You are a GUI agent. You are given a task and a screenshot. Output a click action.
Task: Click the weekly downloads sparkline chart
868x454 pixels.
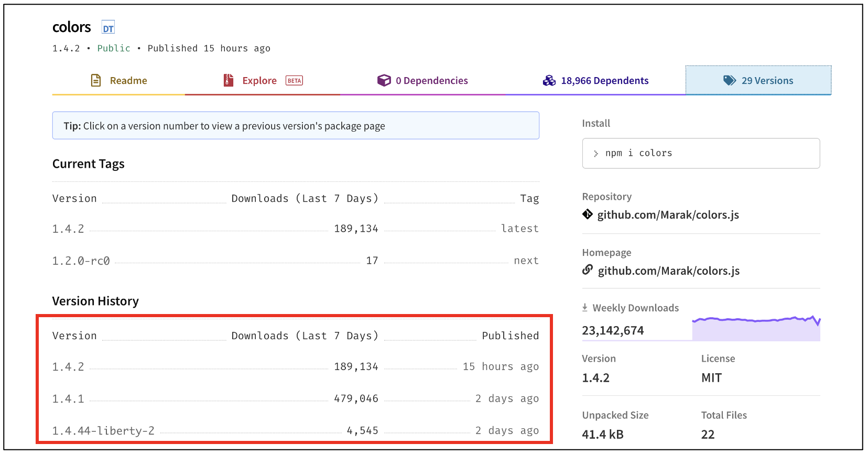click(756, 329)
